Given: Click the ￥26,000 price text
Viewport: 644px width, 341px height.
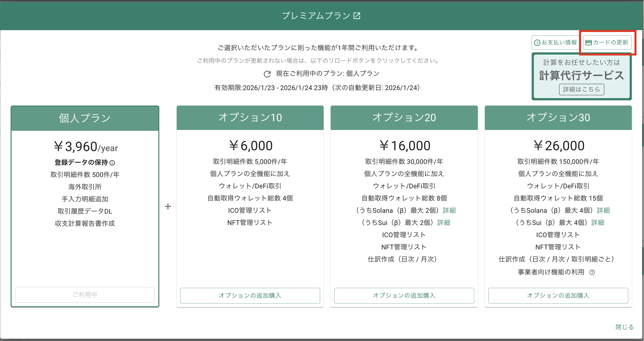Looking at the screenshot, I should [558, 146].
